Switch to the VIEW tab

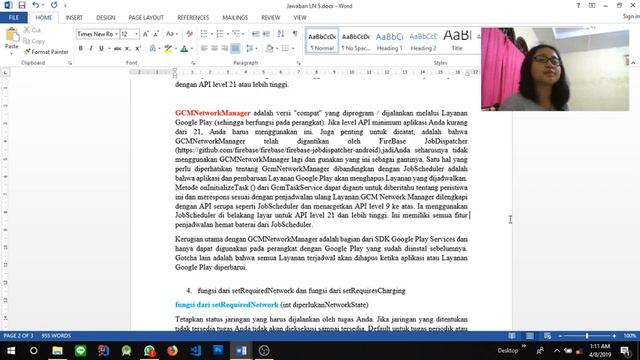coord(300,18)
